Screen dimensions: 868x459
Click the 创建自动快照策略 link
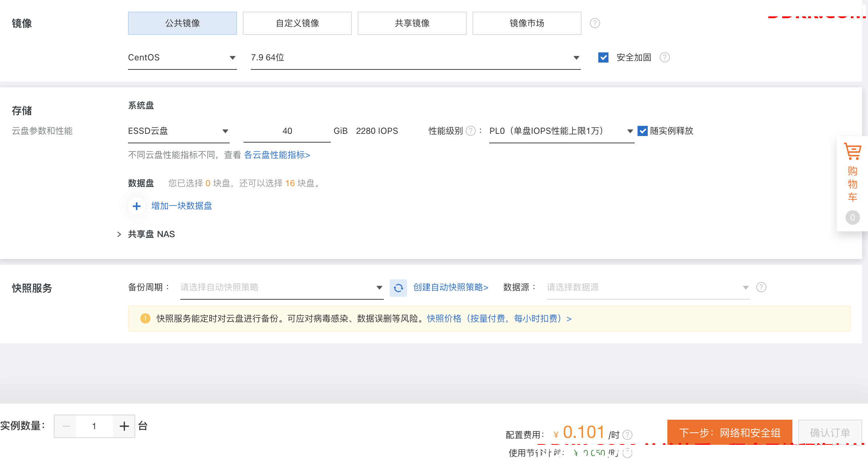(451, 288)
